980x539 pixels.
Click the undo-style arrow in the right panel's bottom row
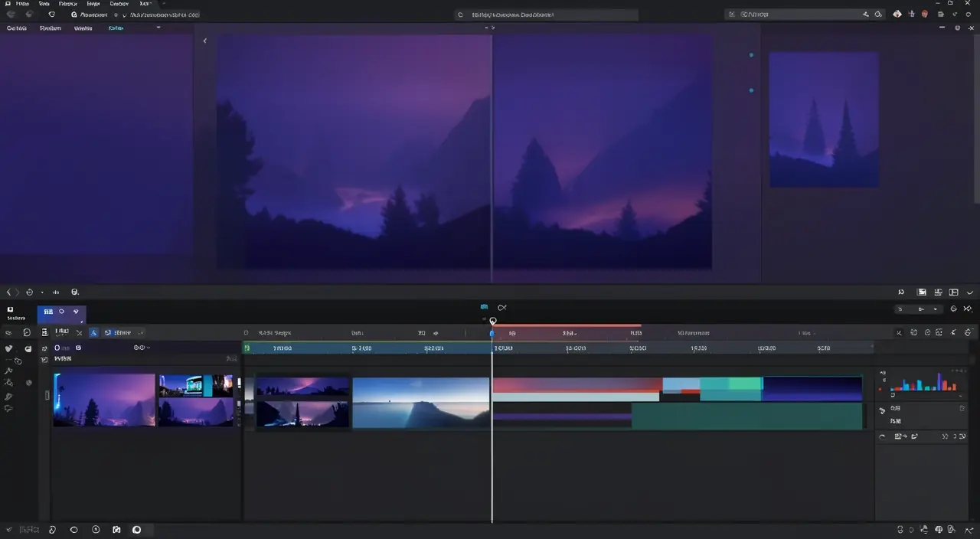coord(882,436)
